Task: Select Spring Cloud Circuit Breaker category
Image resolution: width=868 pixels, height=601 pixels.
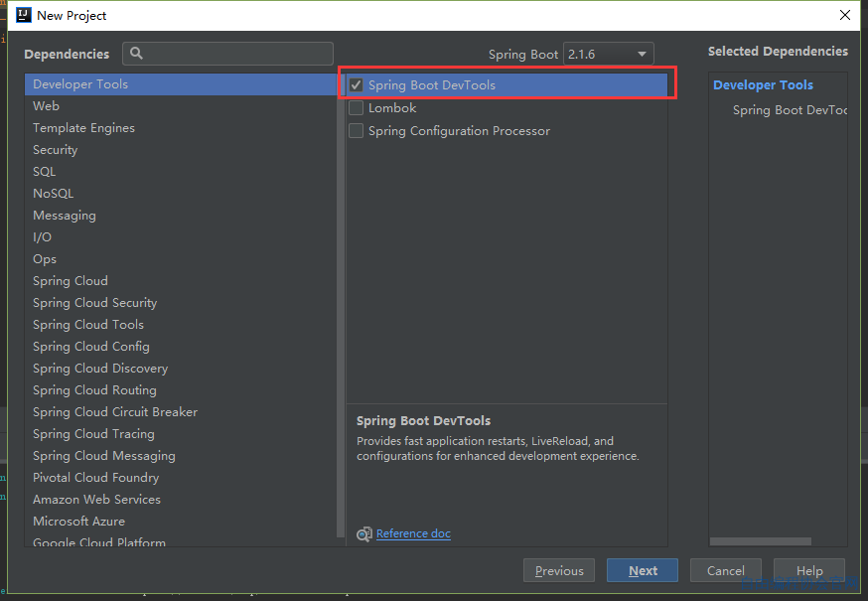Action: [x=181, y=412]
